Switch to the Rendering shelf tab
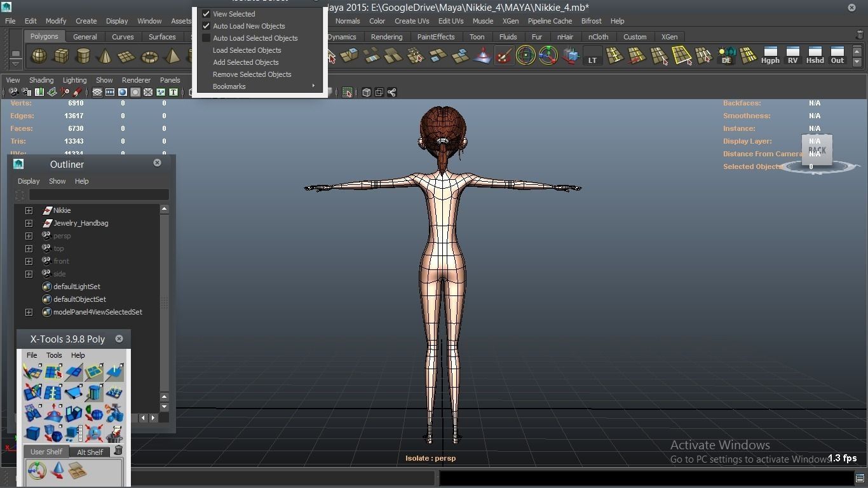Screen dimensions: 868x488 (x=386, y=37)
